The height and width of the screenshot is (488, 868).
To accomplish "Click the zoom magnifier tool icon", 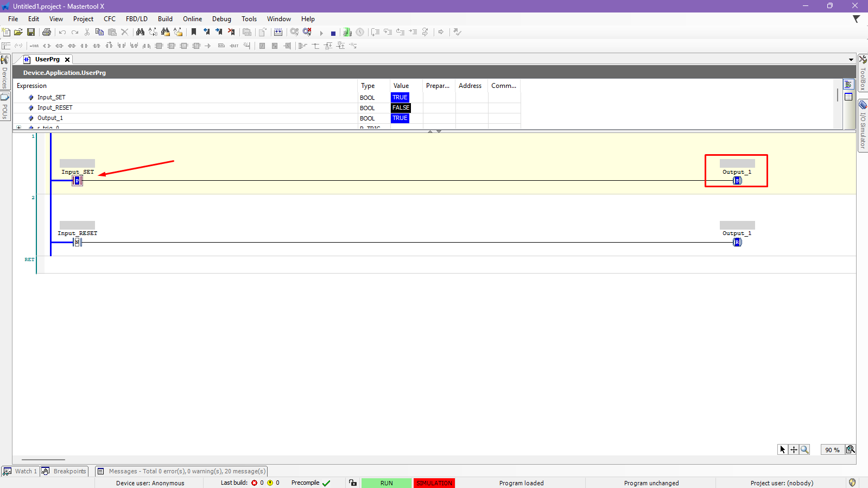I will 804,449.
